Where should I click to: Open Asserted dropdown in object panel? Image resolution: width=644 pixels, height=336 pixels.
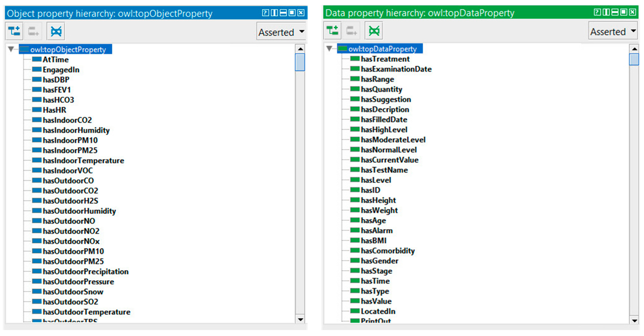point(281,32)
